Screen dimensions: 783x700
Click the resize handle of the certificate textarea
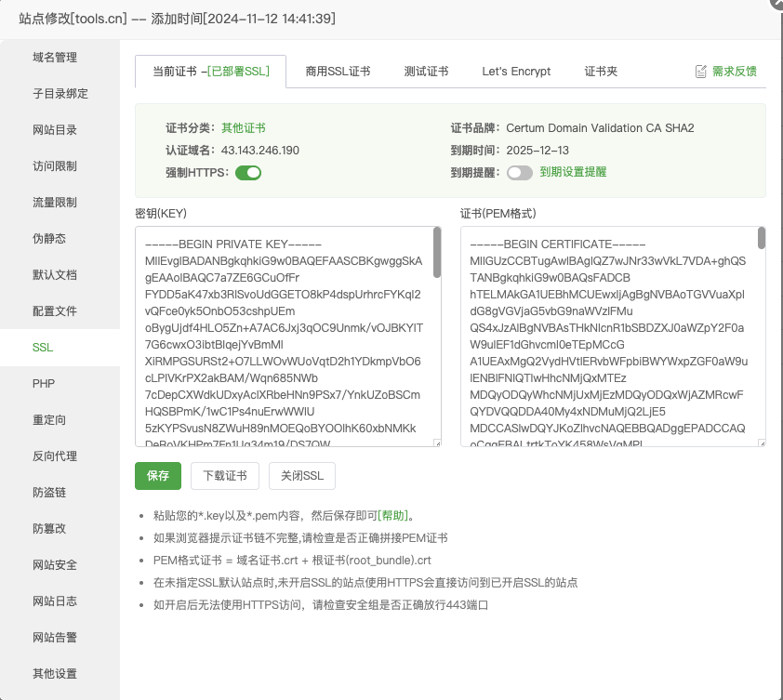tap(762, 442)
